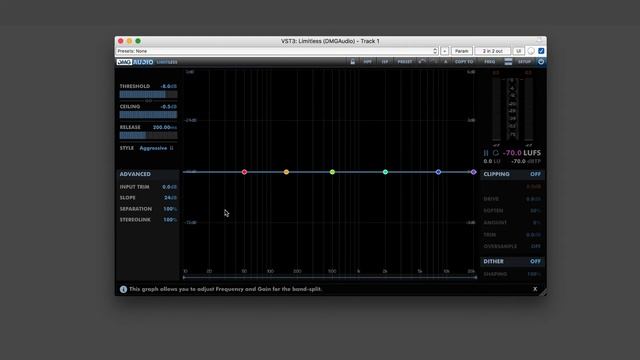Click the FREQ toolbar item
This screenshot has height=360, width=640.
pyautogui.click(x=489, y=62)
